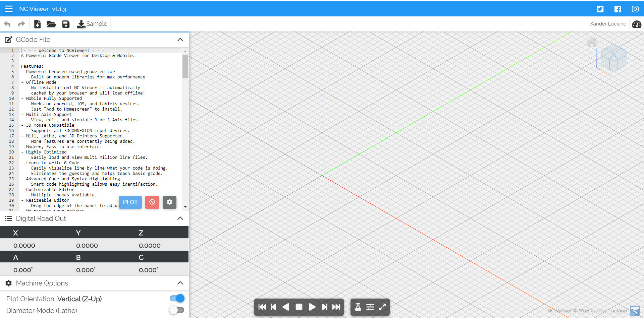
Task: Click the PLOT button
Action: click(x=130, y=202)
